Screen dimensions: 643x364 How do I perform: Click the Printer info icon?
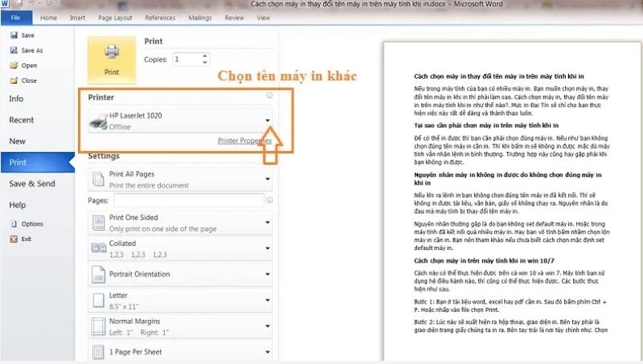click(x=269, y=96)
